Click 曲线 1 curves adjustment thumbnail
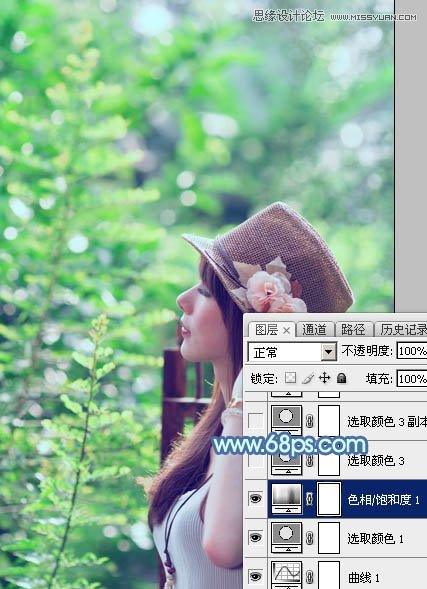427x589 pixels. [287, 575]
